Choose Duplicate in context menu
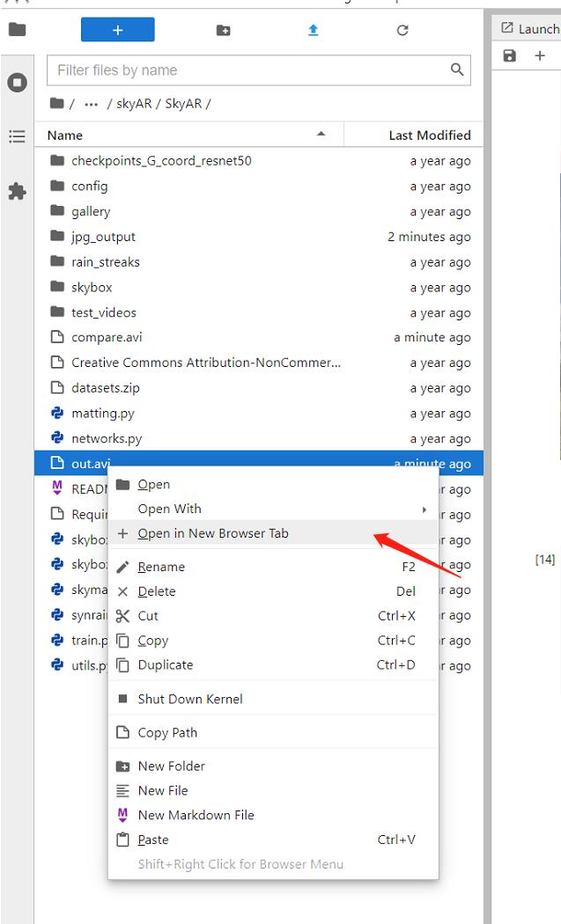561x924 pixels. 273,665
